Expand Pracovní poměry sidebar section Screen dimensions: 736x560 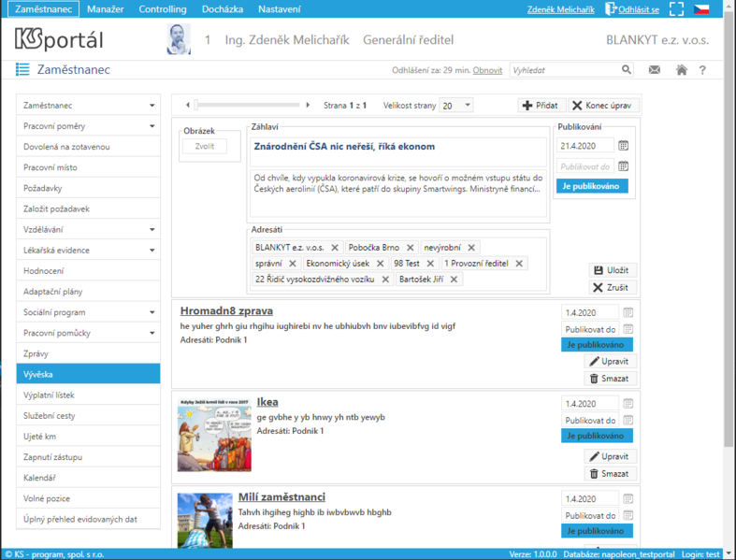click(152, 126)
